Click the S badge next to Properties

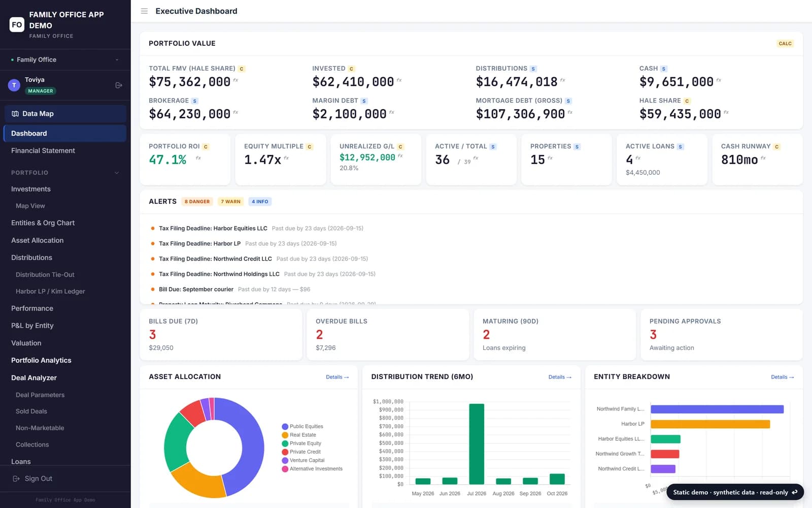pos(577,147)
